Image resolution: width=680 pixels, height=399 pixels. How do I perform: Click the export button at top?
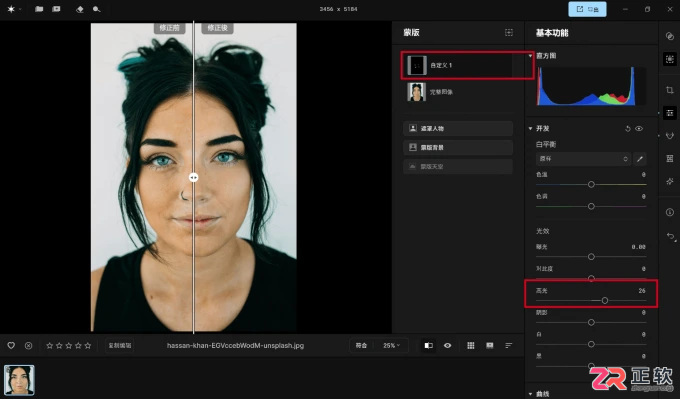point(588,9)
